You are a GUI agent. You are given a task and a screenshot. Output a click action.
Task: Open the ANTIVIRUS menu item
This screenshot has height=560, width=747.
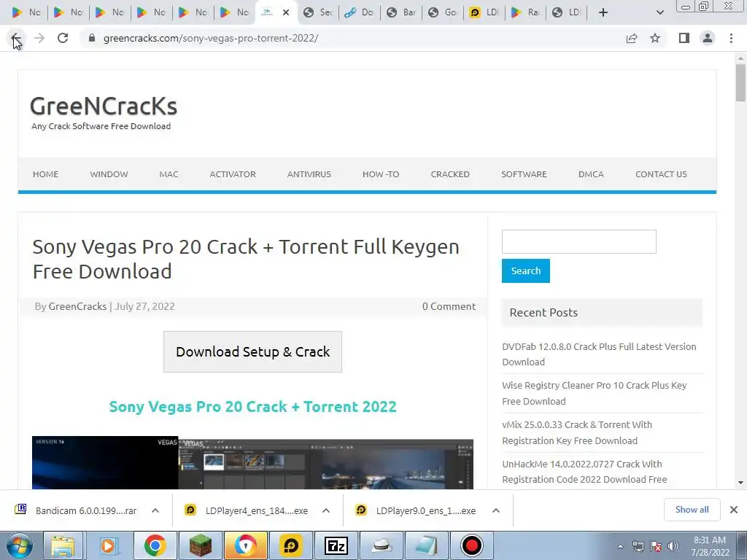(x=309, y=174)
